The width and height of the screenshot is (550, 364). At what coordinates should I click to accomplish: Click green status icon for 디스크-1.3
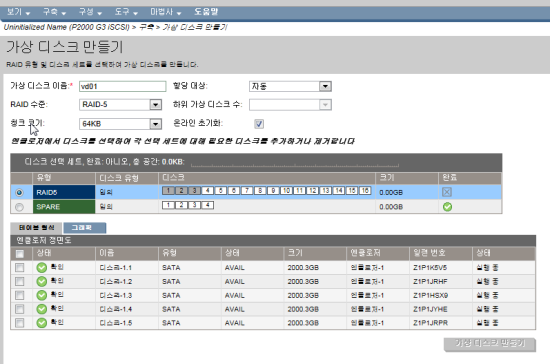(41, 295)
